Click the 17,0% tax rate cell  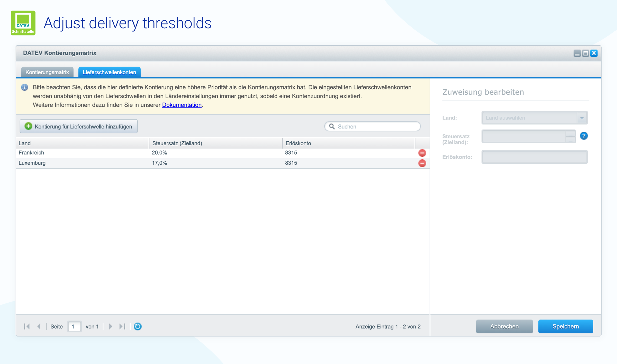[159, 163]
